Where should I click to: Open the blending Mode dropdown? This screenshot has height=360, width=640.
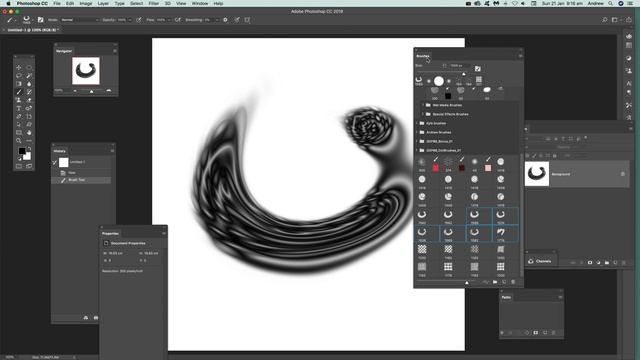(x=80, y=20)
